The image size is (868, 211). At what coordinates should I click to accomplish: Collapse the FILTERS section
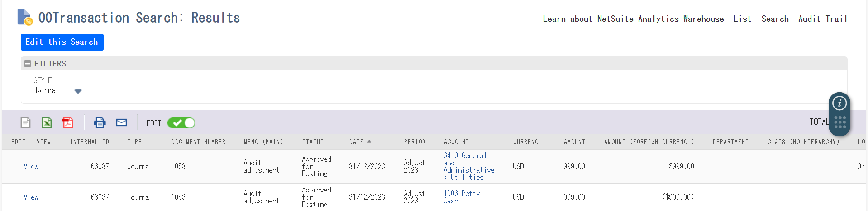coord(28,64)
